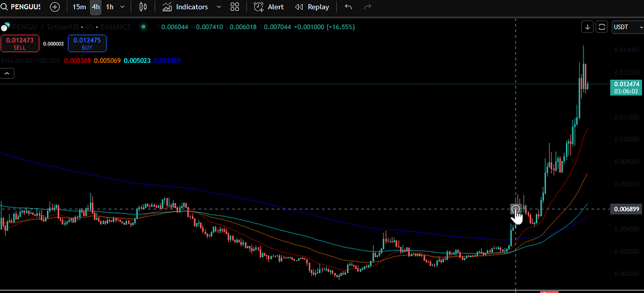The width and height of the screenshot is (644, 293).
Task: Collapse the indicator legend with chevron
Action: point(7,74)
